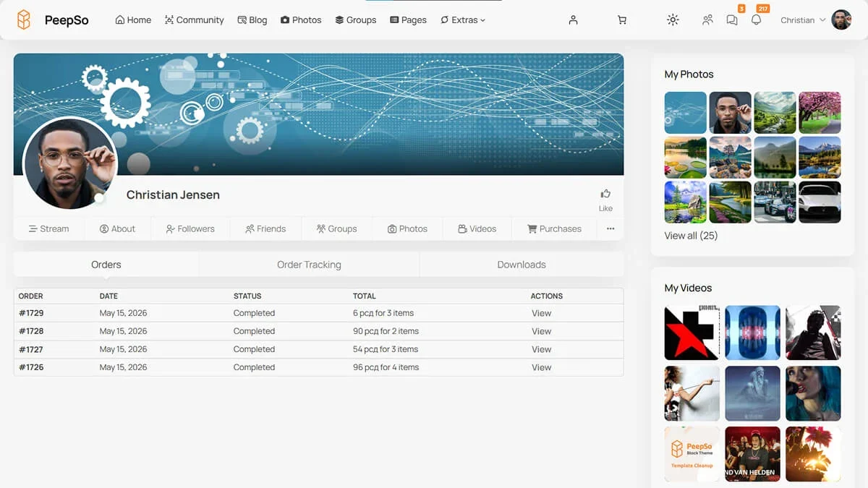Open messages icon with 3 badge

pyautogui.click(x=732, y=20)
